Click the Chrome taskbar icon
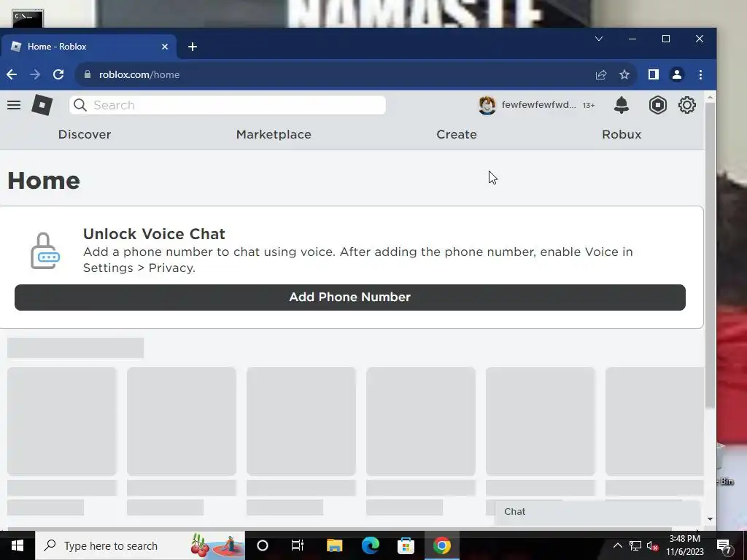 click(x=441, y=545)
